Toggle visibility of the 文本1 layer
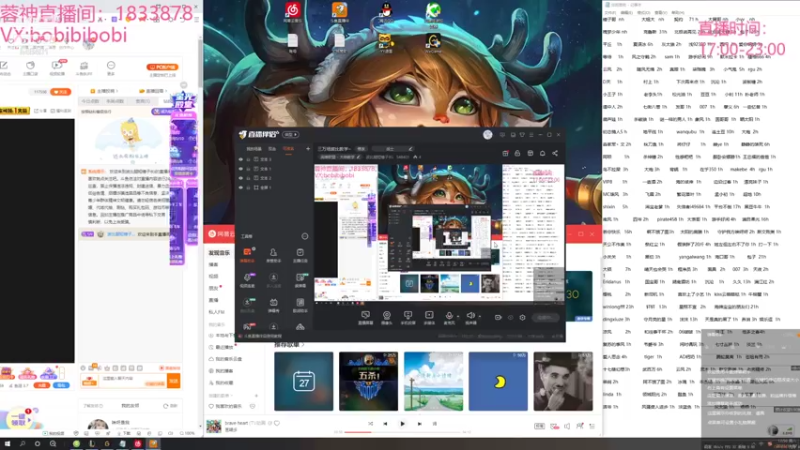 [x=241, y=168]
